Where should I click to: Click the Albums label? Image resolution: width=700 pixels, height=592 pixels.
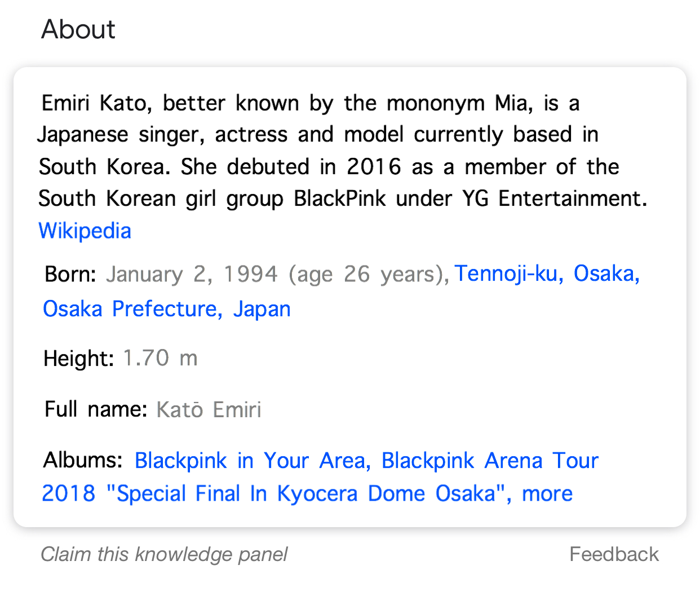click(83, 461)
